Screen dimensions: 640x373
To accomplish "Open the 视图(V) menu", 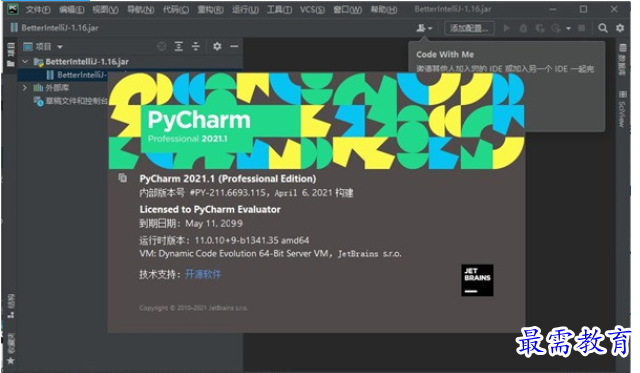I will [105, 9].
